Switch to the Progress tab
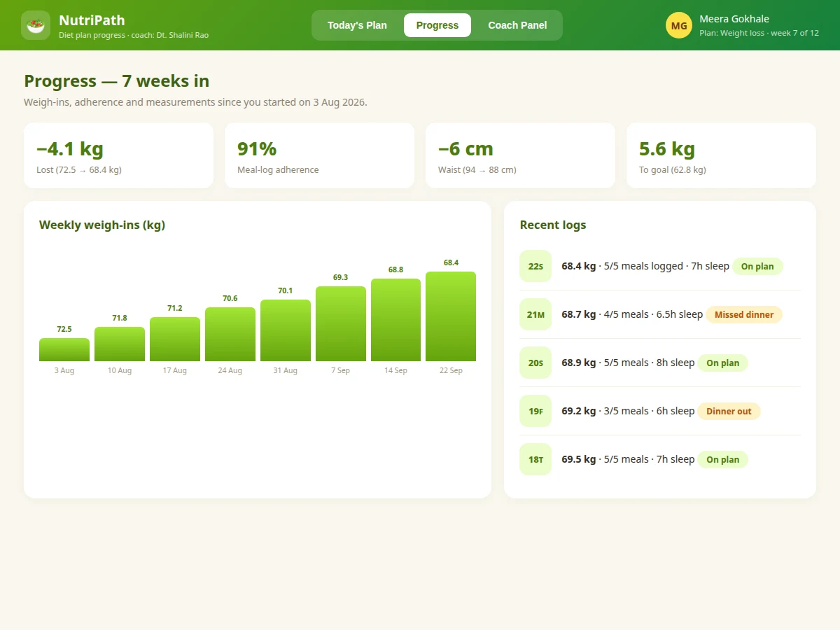This screenshot has height=630, width=840. click(437, 25)
